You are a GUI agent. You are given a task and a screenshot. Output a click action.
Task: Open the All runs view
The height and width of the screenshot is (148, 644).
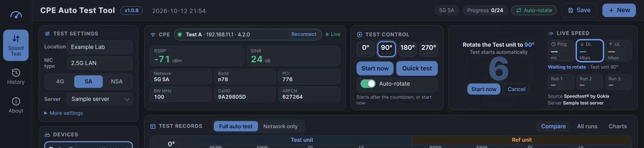[587, 127]
